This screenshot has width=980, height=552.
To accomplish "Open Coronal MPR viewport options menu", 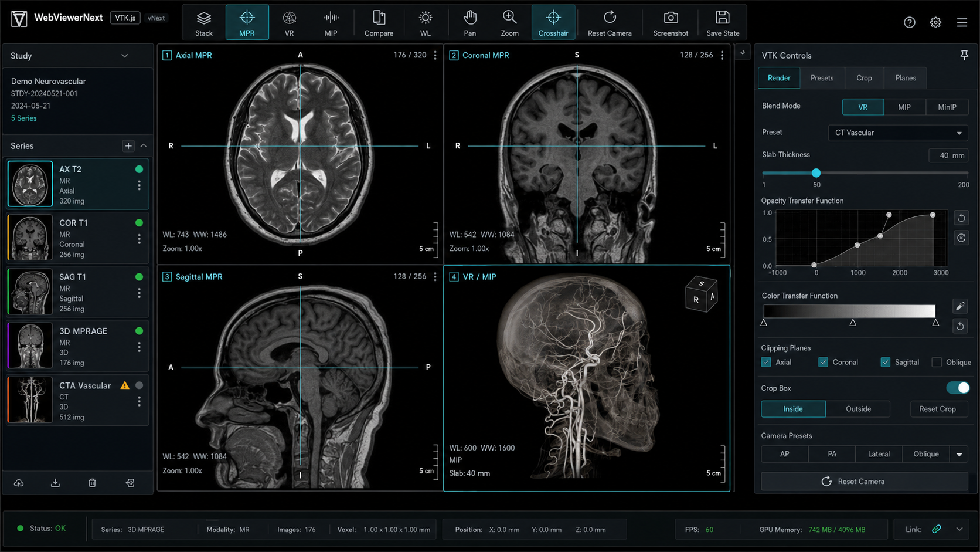I will pos(722,55).
